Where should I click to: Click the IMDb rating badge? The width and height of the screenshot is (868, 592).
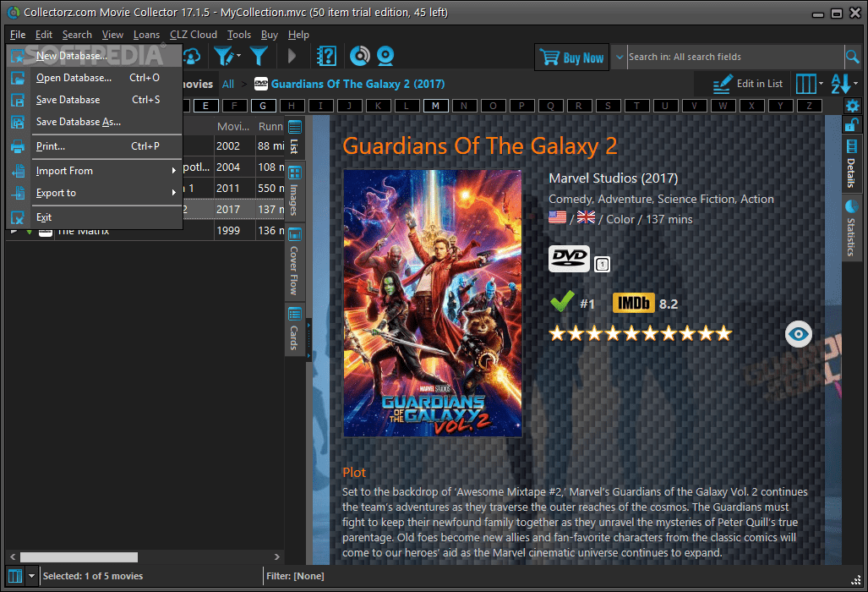(x=633, y=303)
